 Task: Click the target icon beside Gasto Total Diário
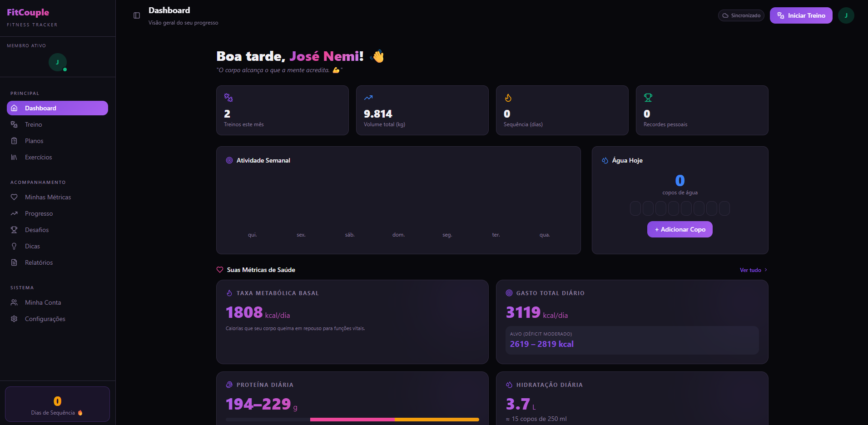509,293
